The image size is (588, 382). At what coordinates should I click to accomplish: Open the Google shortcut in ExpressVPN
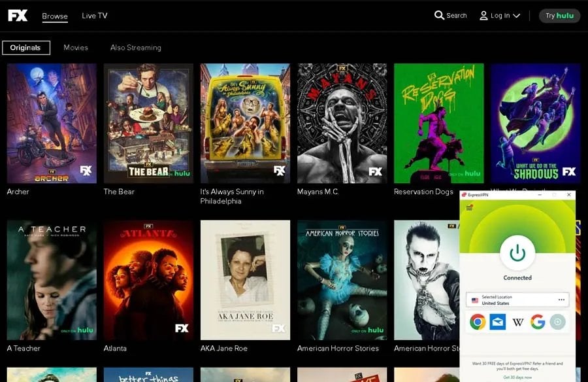[538, 322]
